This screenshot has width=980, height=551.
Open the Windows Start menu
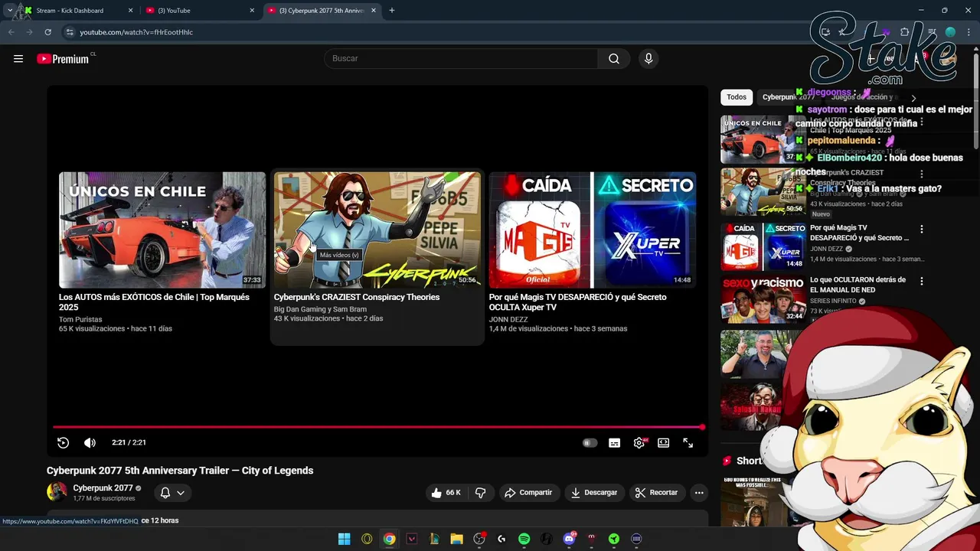click(x=344, y=539)
